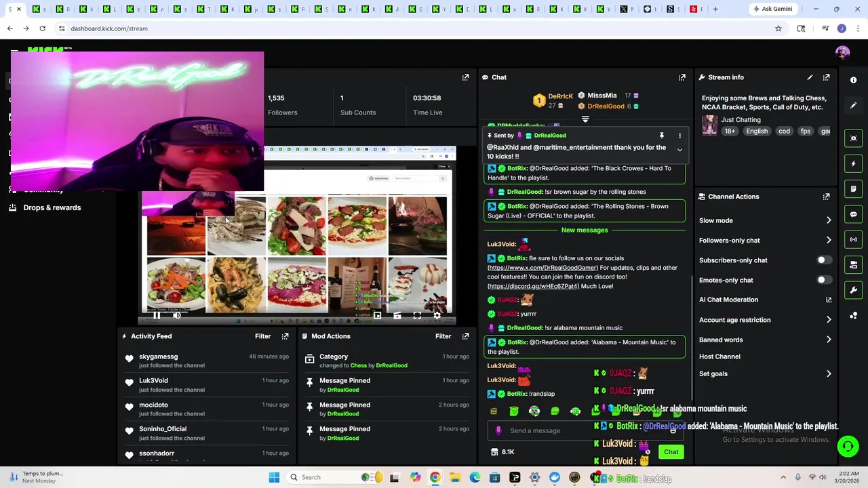The image size is (868, 488).
Task: Pop out the Stream info panel
Action: (x=826, y=77)
